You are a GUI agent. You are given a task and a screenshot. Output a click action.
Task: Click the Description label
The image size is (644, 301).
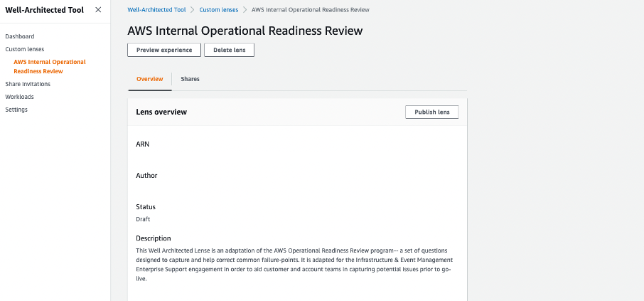(x=154, y=238)
